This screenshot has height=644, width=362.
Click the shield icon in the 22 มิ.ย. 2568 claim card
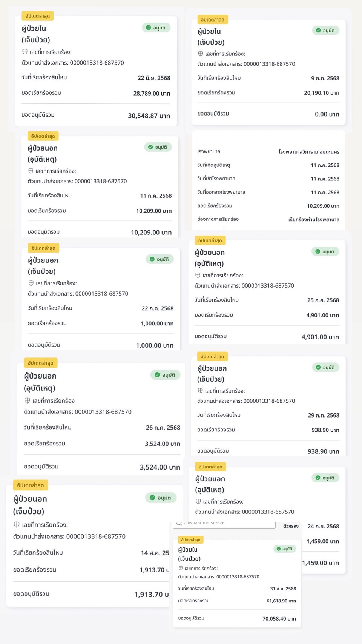pos(25,52)
